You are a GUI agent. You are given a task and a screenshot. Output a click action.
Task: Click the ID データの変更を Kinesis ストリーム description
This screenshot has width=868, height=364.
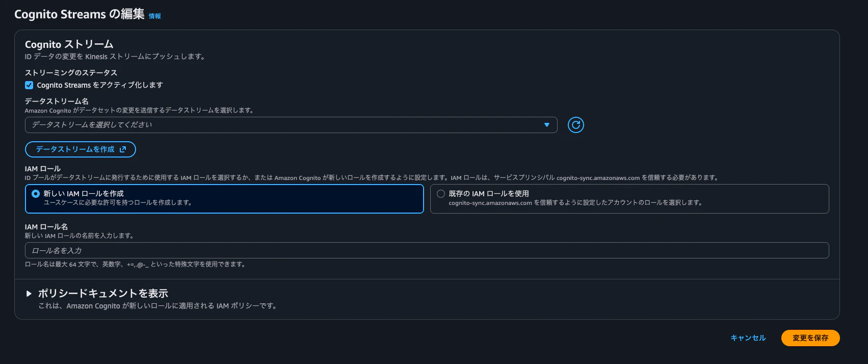[116, 57]
